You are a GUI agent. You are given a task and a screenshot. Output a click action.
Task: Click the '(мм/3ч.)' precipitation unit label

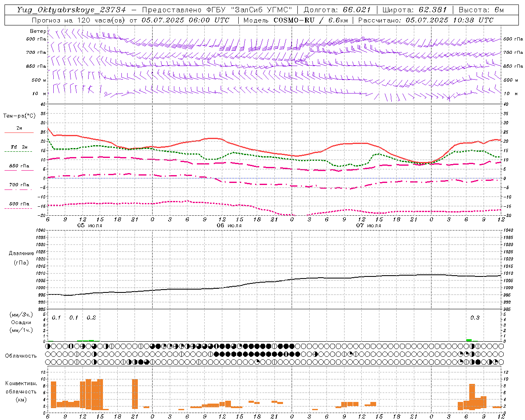click(x=21, y=315)
